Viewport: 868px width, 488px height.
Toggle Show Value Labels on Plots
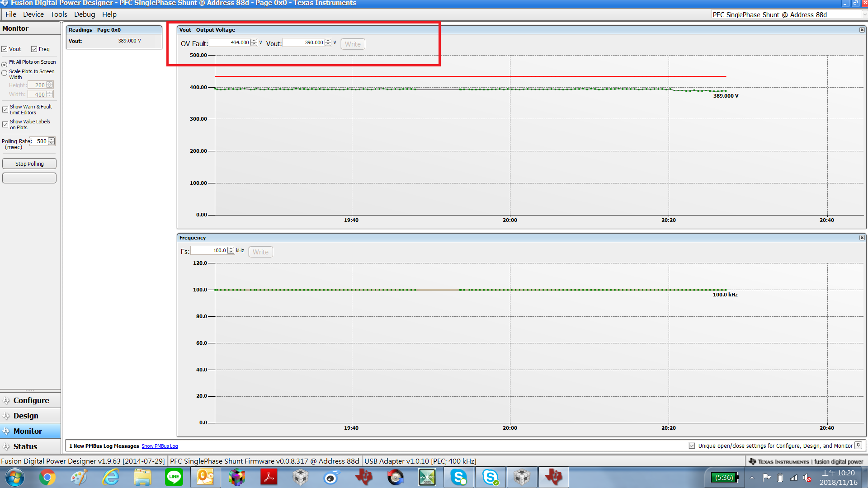coord(5,125)
